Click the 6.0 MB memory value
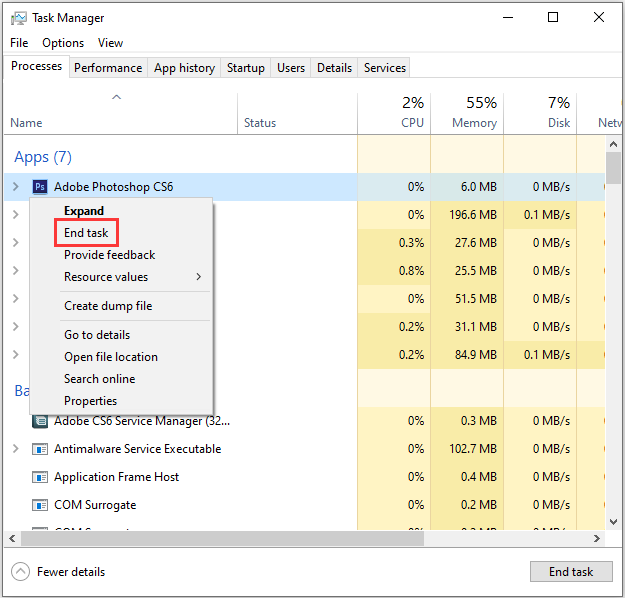Screen dimensions: 625x598 point(479,187)
